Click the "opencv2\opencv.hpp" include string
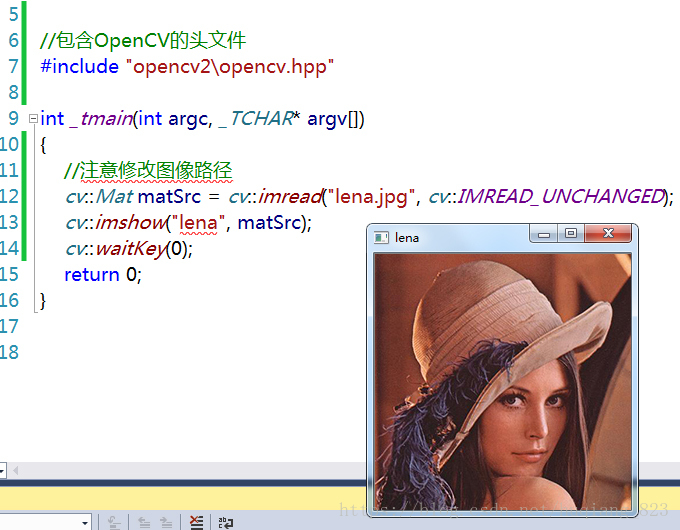This screenshot has width=680, height=530. click(x=230, y=67)
